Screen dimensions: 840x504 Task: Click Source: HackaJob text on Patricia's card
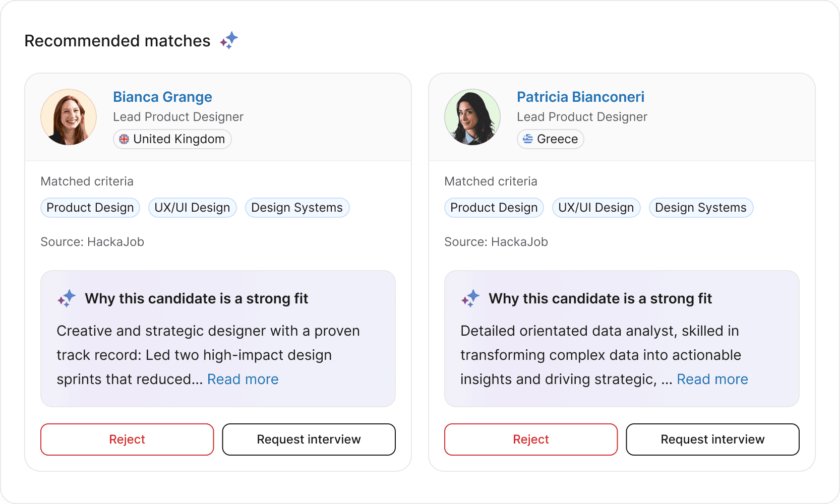pos(496,242)
